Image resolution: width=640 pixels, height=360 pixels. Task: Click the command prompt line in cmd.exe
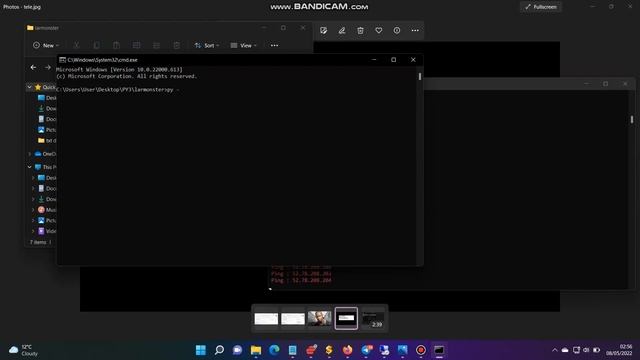[x=118, y=89]
